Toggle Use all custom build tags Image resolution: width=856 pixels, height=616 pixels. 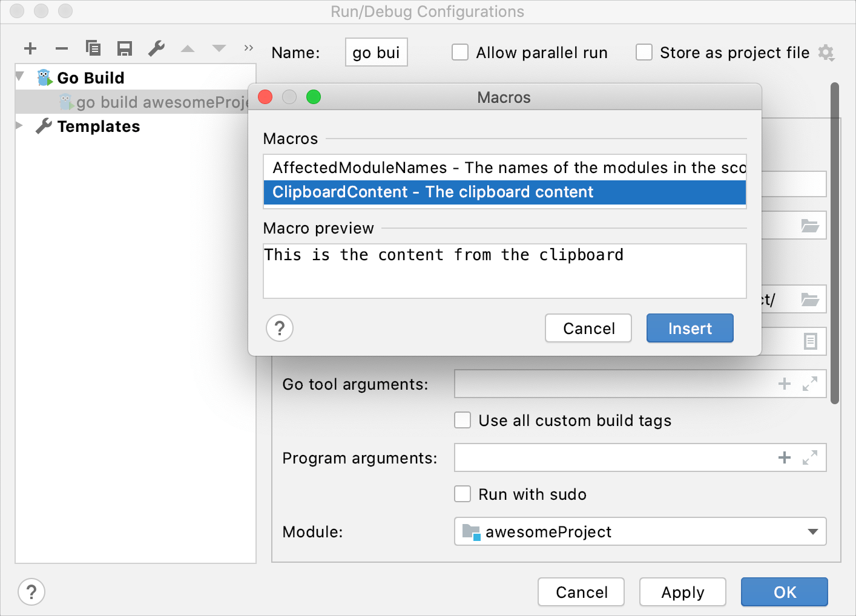tap(463, 420)
